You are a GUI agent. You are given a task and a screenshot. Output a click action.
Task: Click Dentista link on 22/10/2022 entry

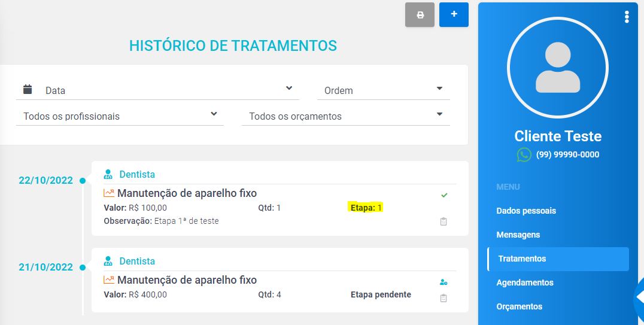click(137, 174)
